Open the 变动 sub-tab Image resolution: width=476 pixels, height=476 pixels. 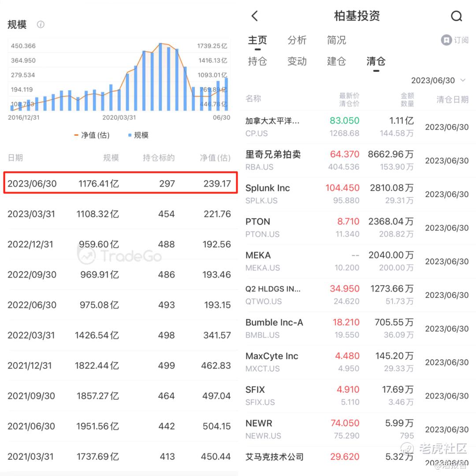pyautogui.click(x=297, y=61)
